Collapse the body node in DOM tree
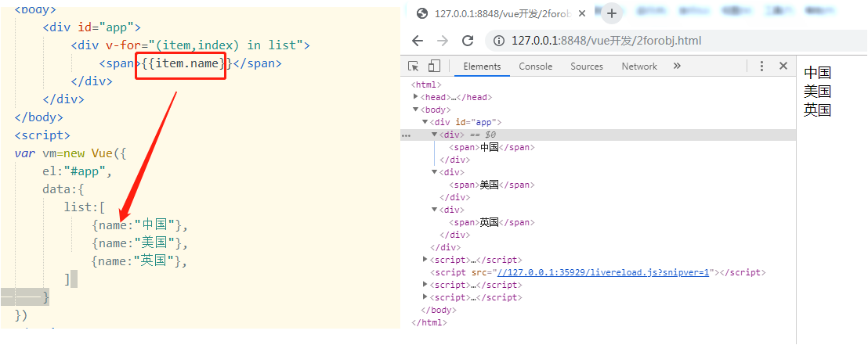The width and height of the screenshot is (868, 345). coord(416,110)
